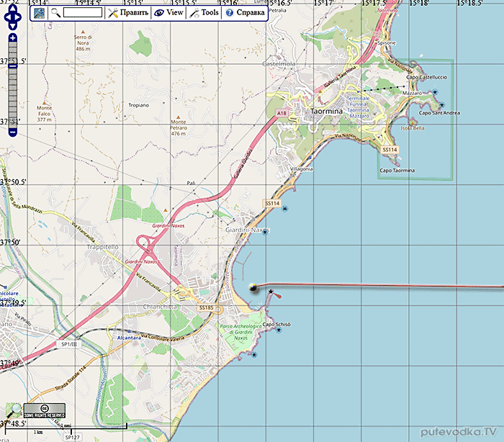Viewport: 504px width, 442px height.
Task: Pan the map down with arrow
Action: click(x=13, y=26)
